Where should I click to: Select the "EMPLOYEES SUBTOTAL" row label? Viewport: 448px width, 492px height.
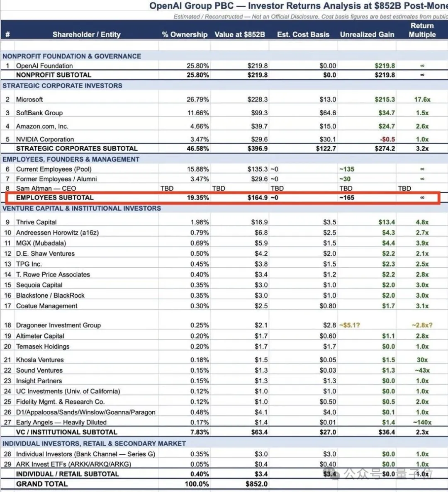click(55, 198)
